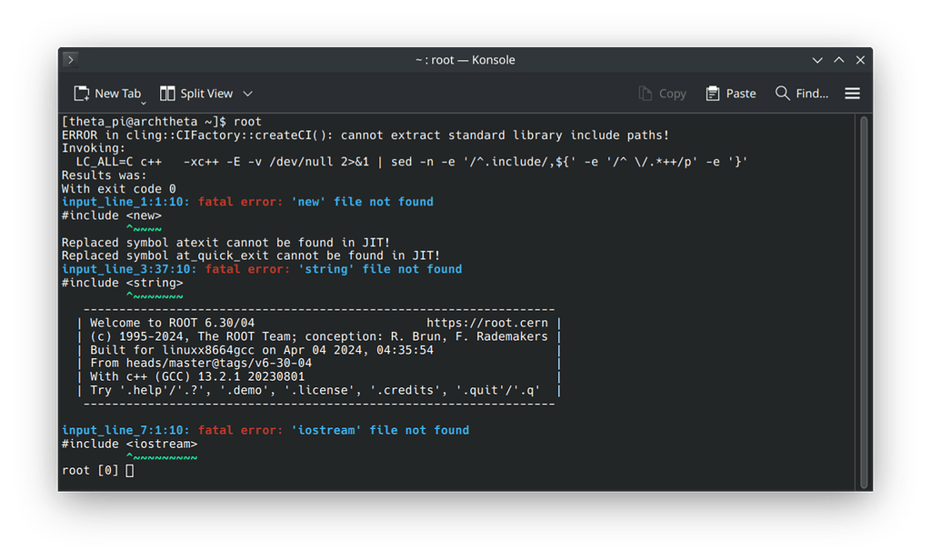This screenshot has height=560, width=931.
Task: Click the '#include <string>' line
Action: tap(122, 283)
